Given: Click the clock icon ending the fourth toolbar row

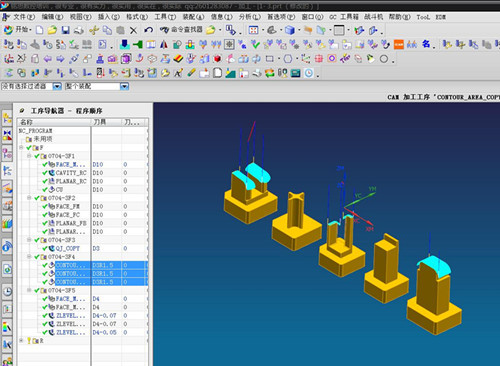Looking at the screenshot, I should tap(309, 73).
